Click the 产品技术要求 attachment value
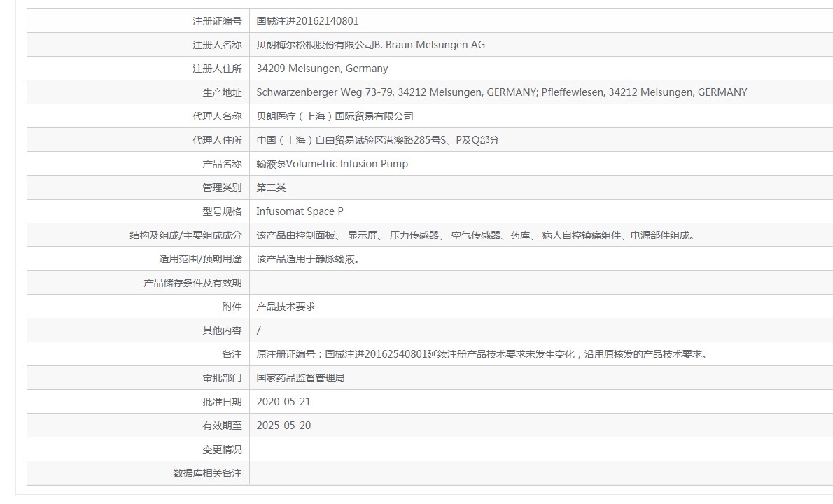The image size is (833, 504). point(286,307)
